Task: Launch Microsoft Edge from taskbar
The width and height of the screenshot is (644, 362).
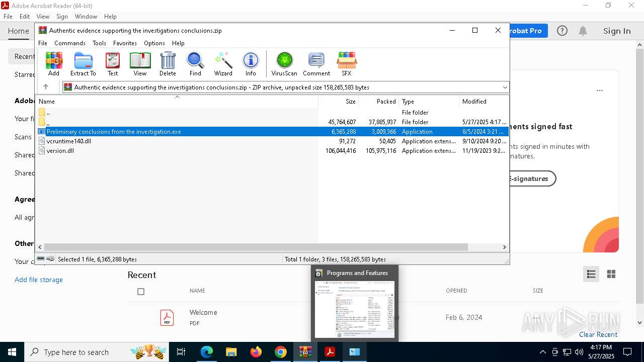Action: point(207,352)
